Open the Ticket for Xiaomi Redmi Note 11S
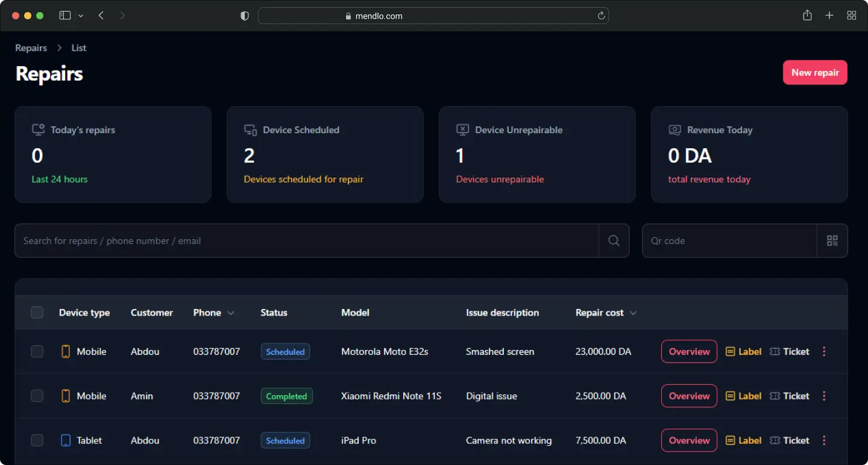Image resolution: width=868 pixels, height=465 pixels. 790,396
